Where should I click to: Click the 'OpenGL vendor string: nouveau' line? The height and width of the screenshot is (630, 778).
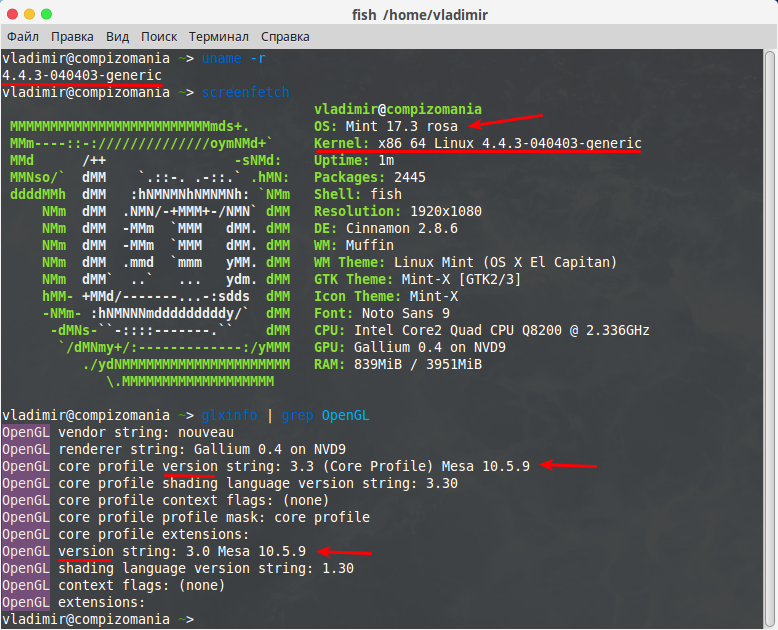(118, 432)
